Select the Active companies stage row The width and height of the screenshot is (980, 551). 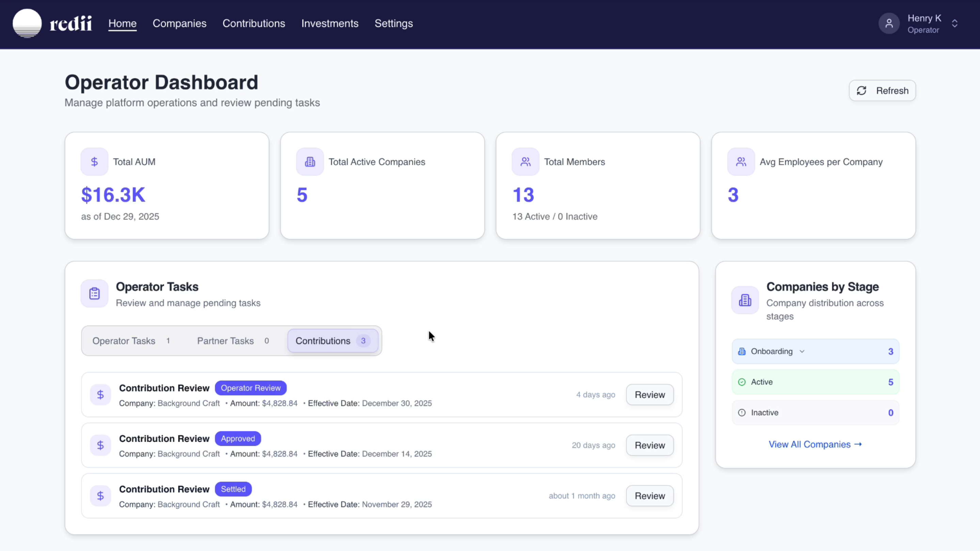pyautogui.click(x=815, y=382)
